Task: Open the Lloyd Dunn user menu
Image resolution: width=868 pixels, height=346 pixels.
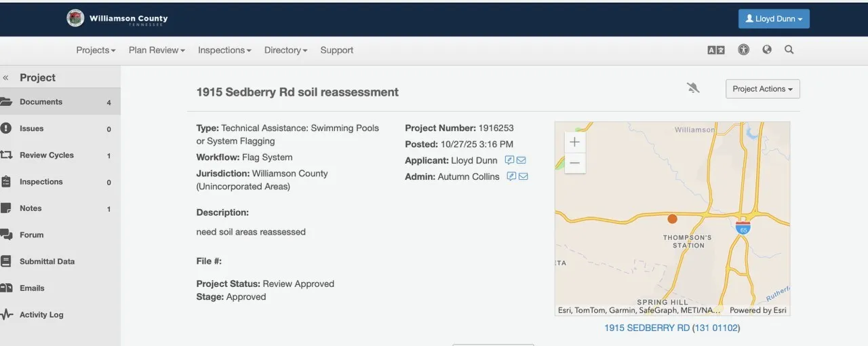Action: click(x=773, y=19)
